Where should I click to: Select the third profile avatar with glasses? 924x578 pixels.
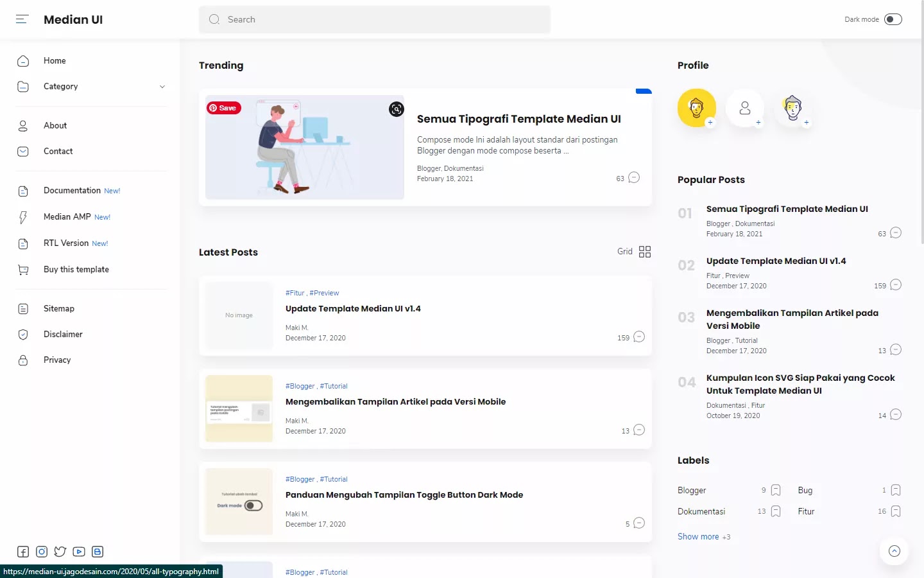click(793, 108)
